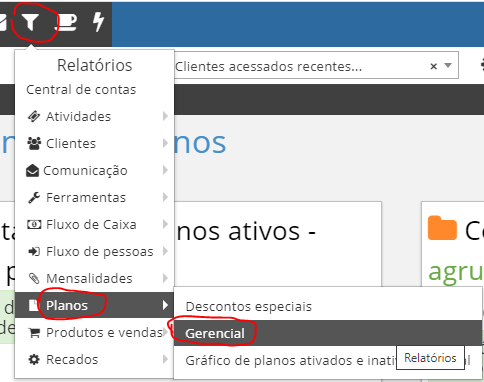Viewport: 484px width, 382px height.
Task: Click the sign-in arrow icon beside Fluxo de pessoas
Action: 34,251
